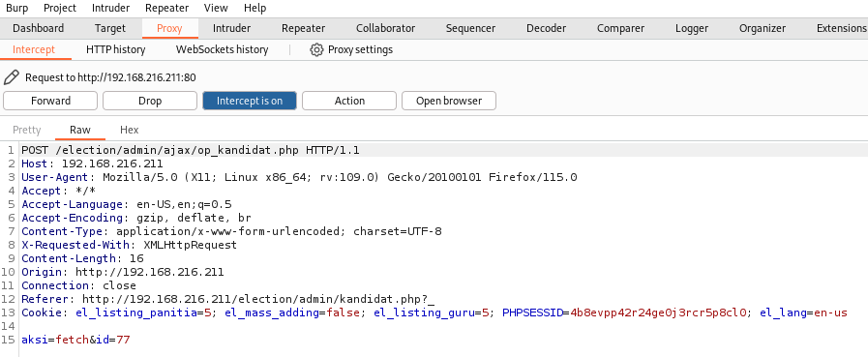Switch to Pretty message view

tap(26, 130)
